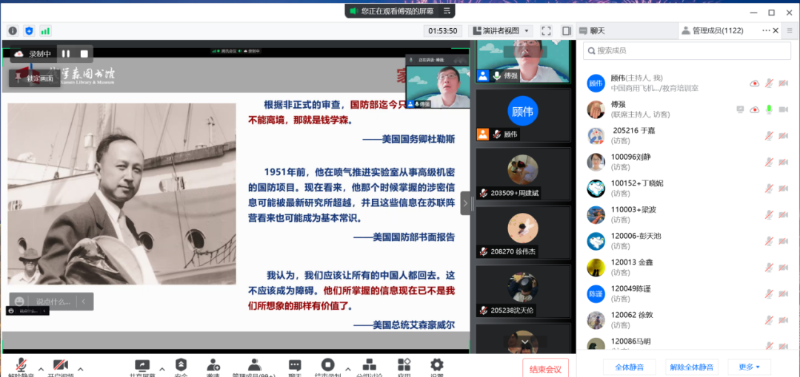This screenshot has width=800, height=377.
Task: Toggle the microphone for 傅强 in member list
Action: click(769, 110)
